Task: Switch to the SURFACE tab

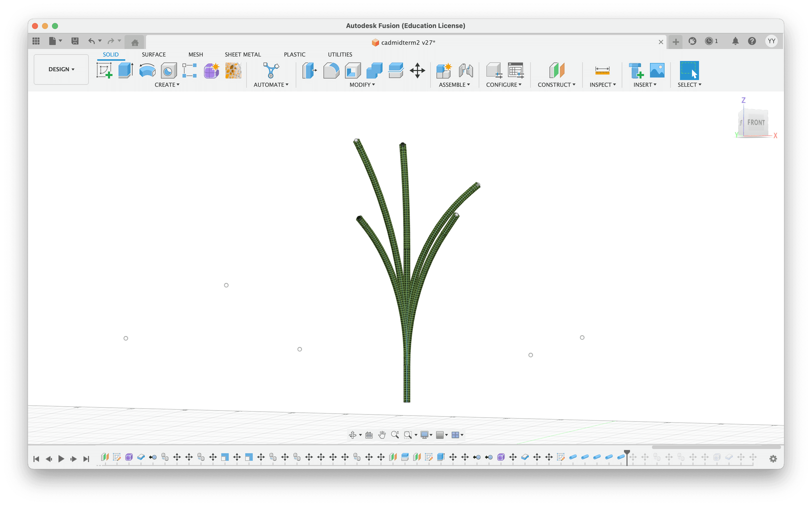Action: pyautogui.click(x=153, y=54)
